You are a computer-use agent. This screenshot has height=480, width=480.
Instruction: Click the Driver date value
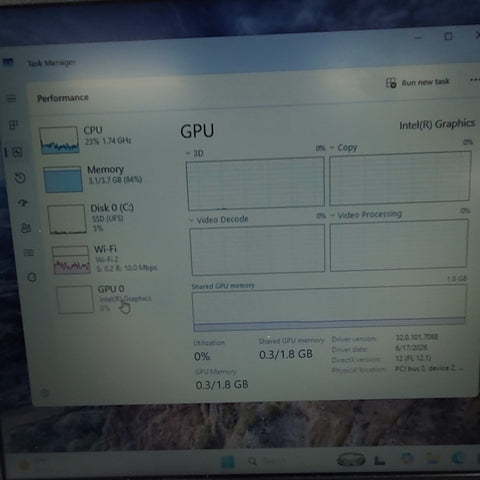[x=411, y=347]
